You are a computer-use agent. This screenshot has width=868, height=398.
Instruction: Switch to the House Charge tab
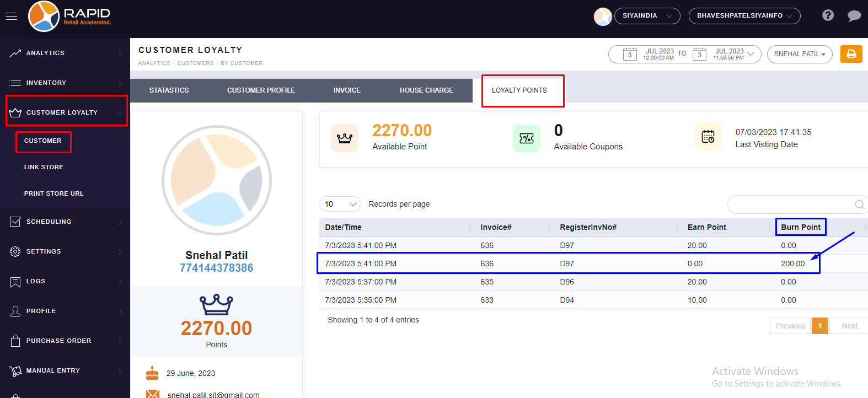[426, 90]
